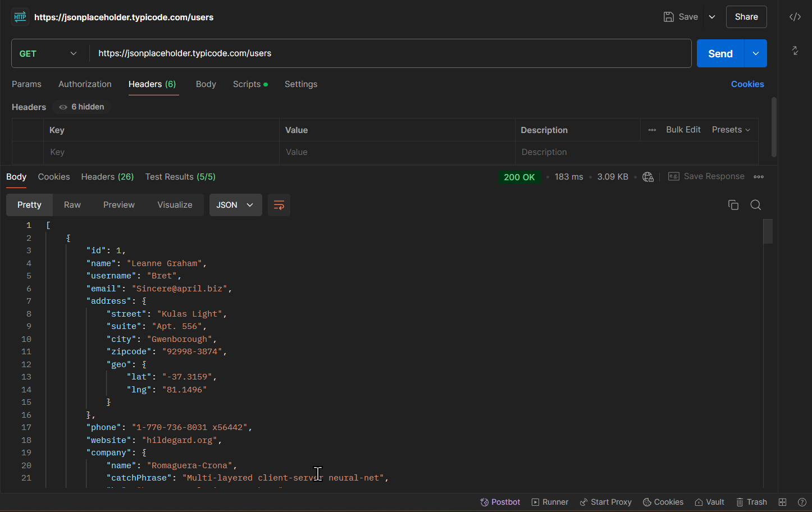Viewport: 812px width, 512px height.
Task: Click the Save disk icon
Action: click(669, 17)
